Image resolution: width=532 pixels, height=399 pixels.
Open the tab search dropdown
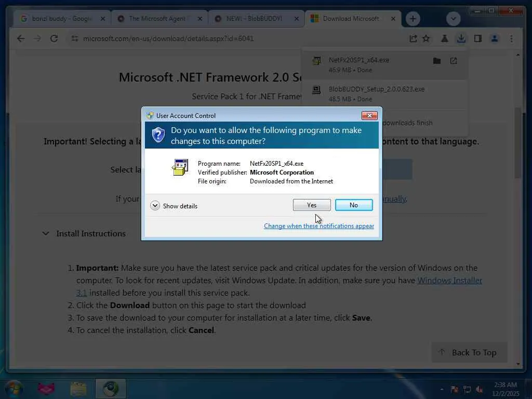[453, 19]
